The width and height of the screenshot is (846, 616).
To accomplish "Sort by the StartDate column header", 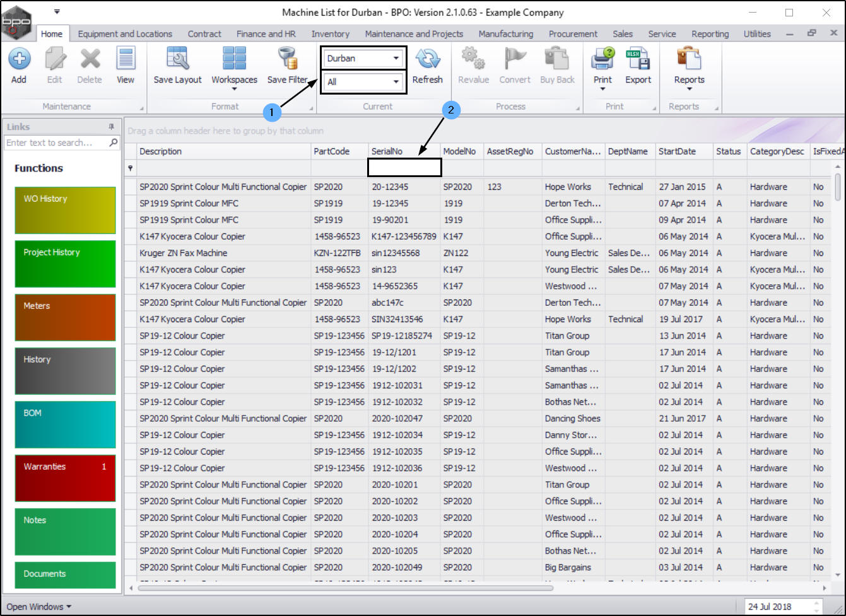I will pyautogui.click(x=684, y=151).
